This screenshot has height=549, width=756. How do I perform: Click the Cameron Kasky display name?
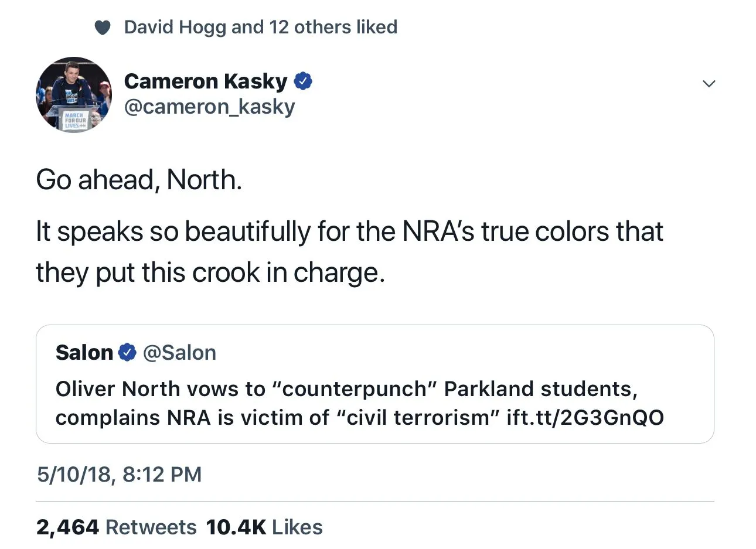tap(206, 81)
